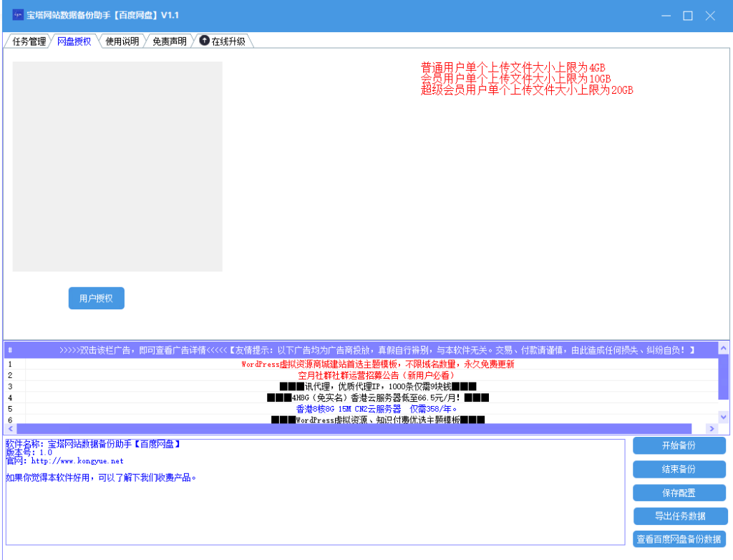The width and height of the screenshot is (733, 560).
Task: Click the app logo icon in title bar
Action: 18,15
